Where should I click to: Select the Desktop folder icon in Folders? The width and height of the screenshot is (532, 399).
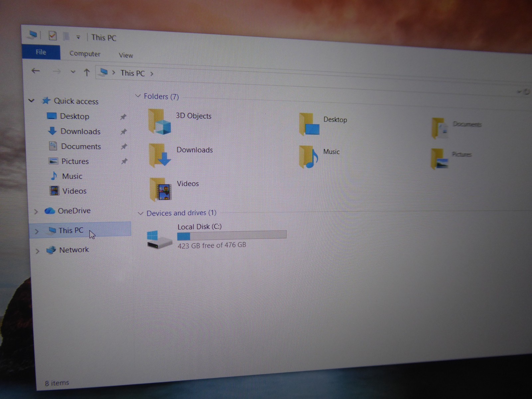[x=309, y=124]
